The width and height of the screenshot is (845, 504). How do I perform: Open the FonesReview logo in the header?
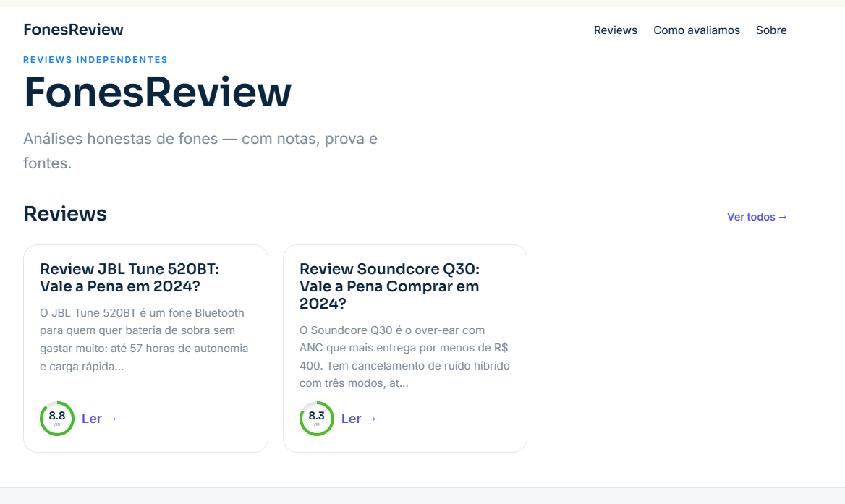(73, 30)
